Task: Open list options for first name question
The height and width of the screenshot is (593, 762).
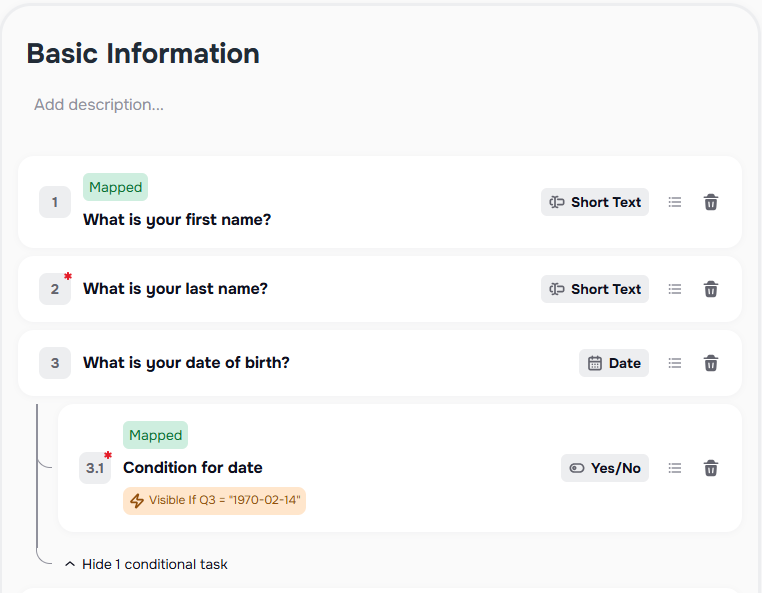Action: 675,202
